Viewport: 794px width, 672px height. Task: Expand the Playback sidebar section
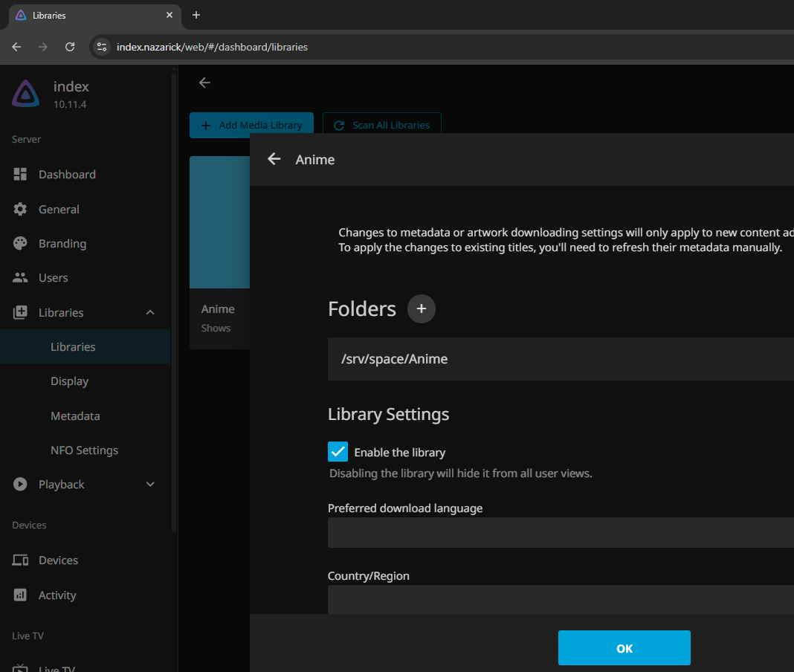tap(150, 484)
